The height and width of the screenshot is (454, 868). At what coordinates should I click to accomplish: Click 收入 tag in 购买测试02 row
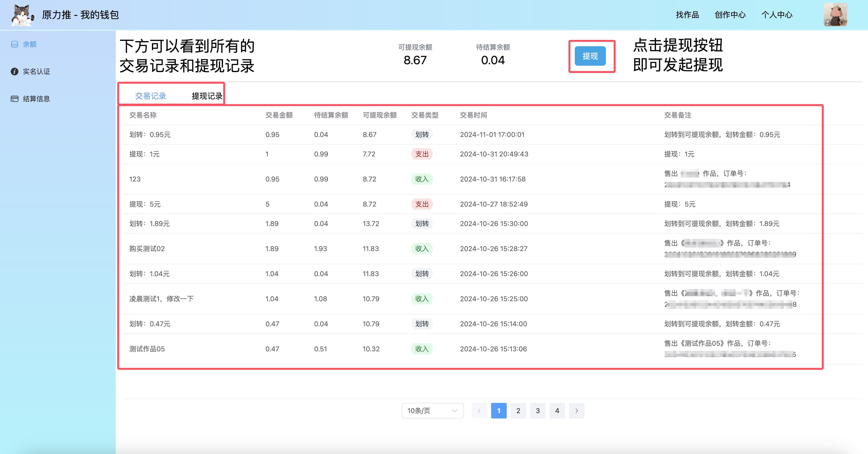pyautogui.click(x=422, y=249)
